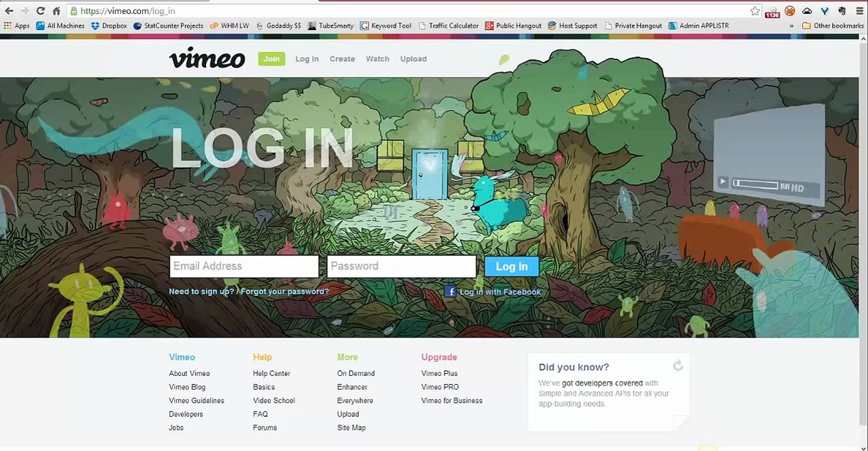Click the blue V-shaped extension icon
Screen dimensions: 868x451
pos(824,11)
